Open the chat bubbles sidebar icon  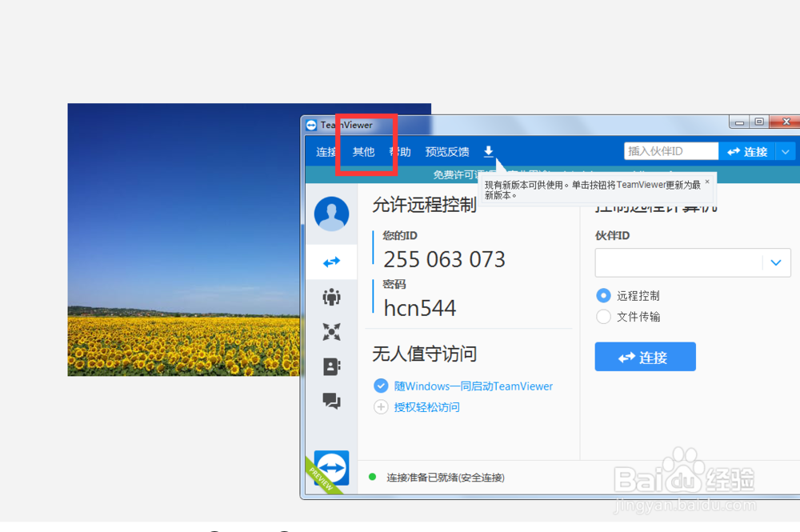[x=332, y=401]
